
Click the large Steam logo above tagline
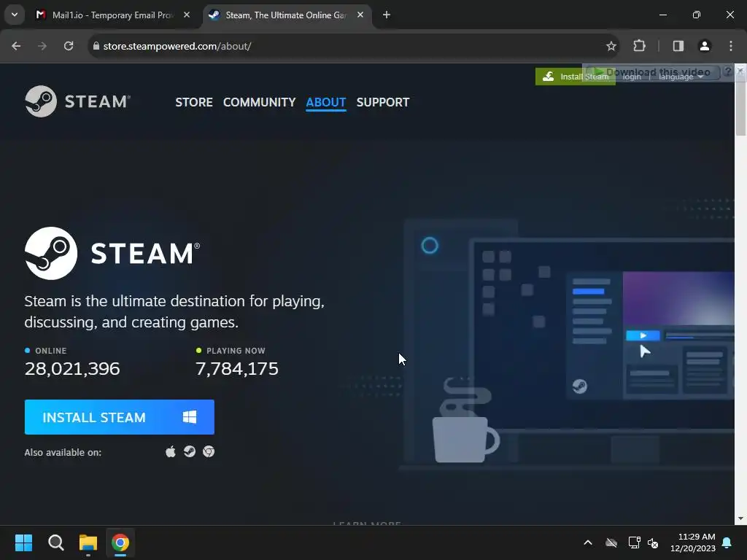(112, 253)
